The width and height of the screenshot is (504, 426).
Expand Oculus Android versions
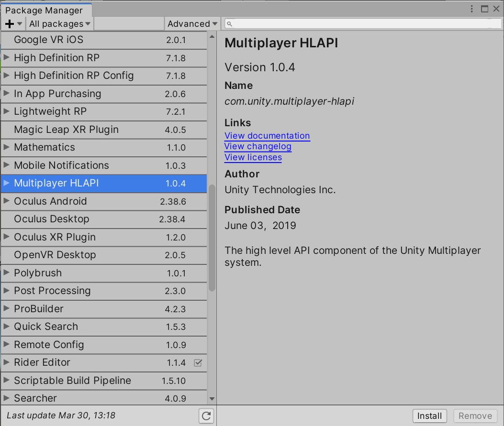[6, 201]
